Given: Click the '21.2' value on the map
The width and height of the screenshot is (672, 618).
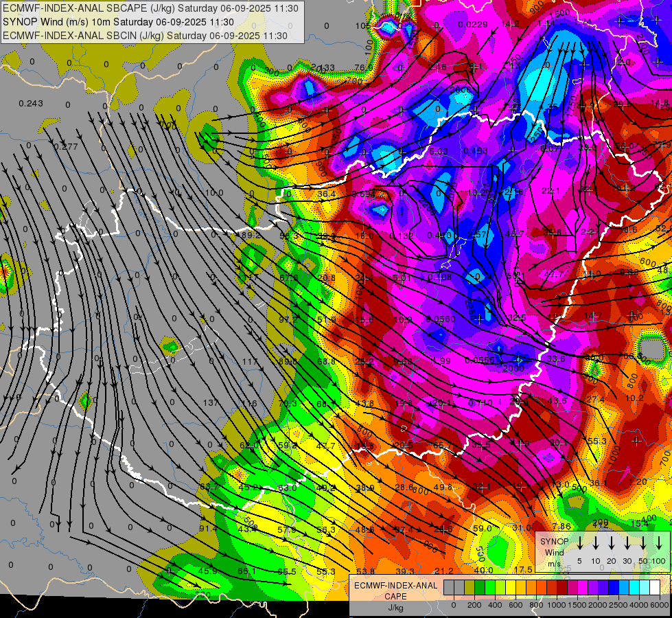Looking at the screenshot, I should (444, 571).
